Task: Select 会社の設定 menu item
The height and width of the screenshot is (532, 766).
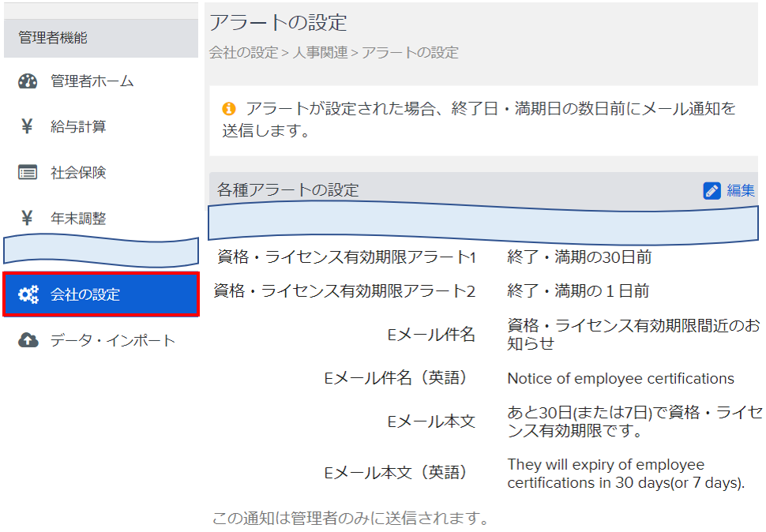Action: pyautogui.click(x=101, y=294)
